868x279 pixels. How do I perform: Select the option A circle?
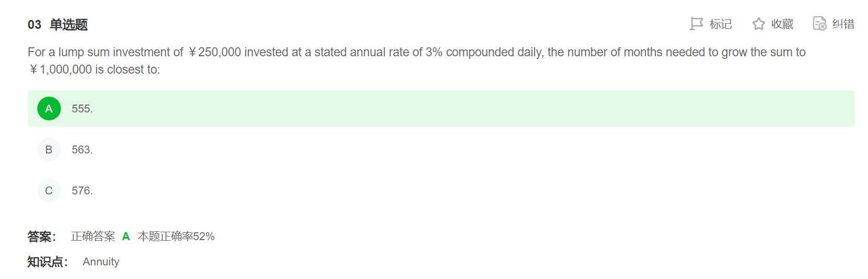[x=49, y=109]
